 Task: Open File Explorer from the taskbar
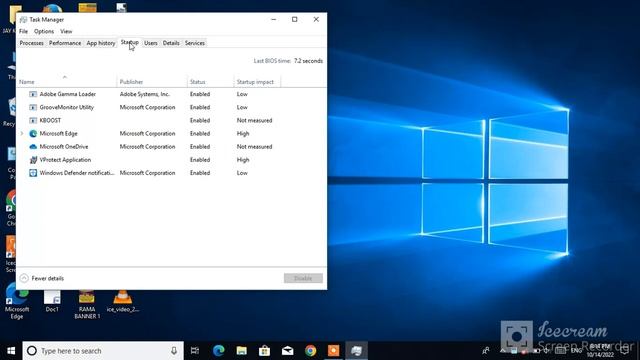[242, 351]
